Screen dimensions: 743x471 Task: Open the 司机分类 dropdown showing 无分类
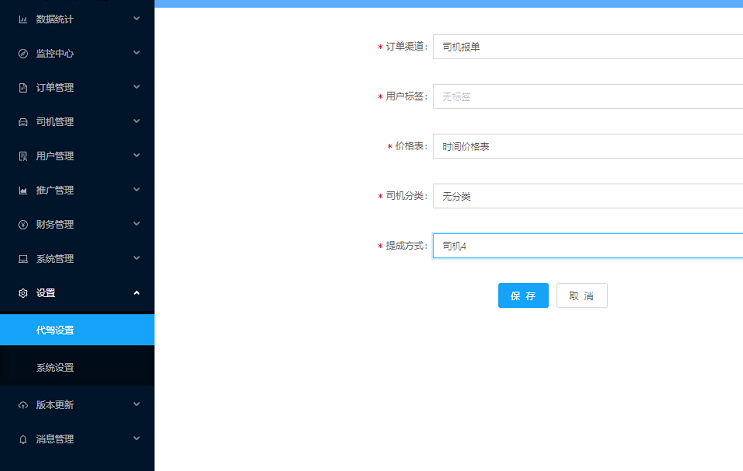(587, 197)
